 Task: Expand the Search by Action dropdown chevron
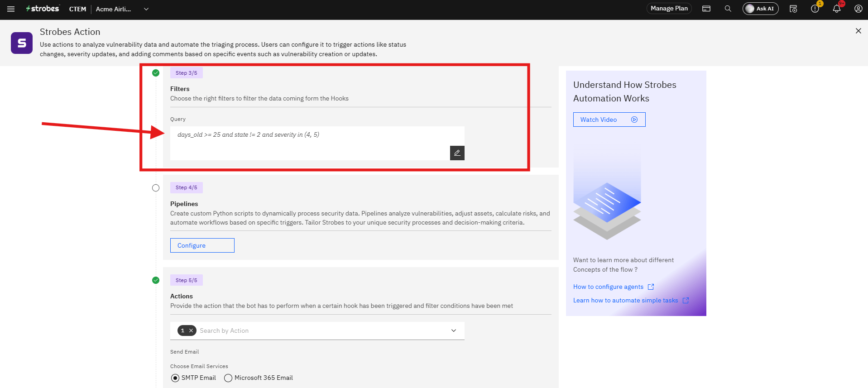(x=454, y=331)
